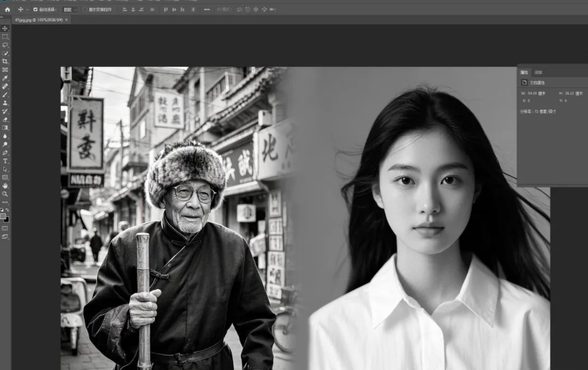
Task: Align top edges in options bar
Action: pos(166,9)
